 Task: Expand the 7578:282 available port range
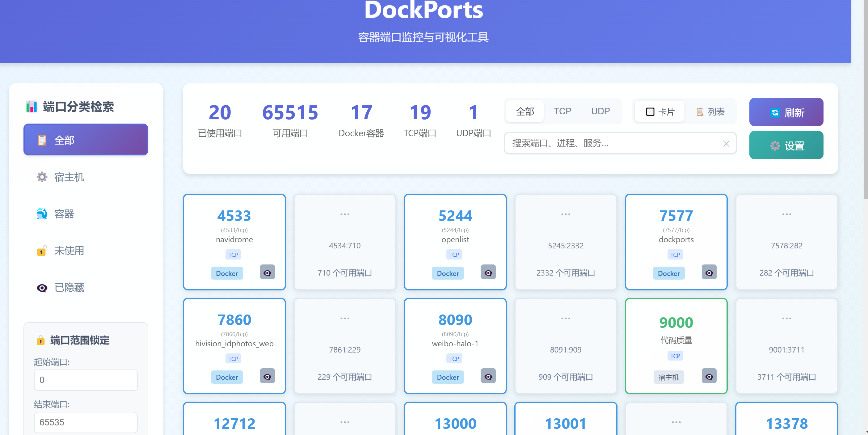pos(786,242)
